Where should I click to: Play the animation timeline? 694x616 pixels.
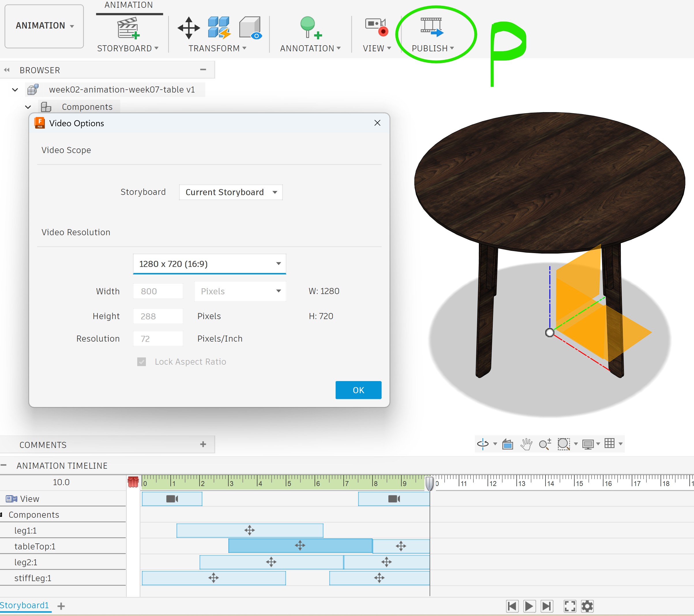click(529, 606)
